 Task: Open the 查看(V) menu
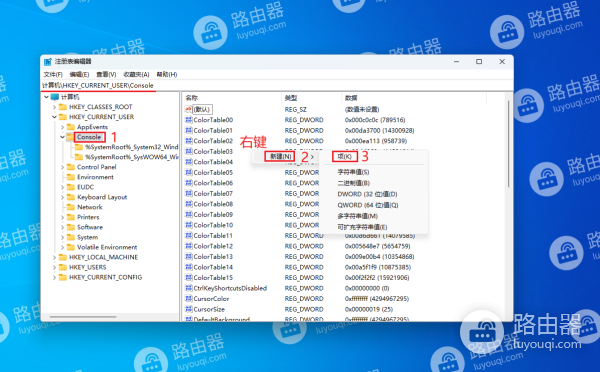[106, 74]
